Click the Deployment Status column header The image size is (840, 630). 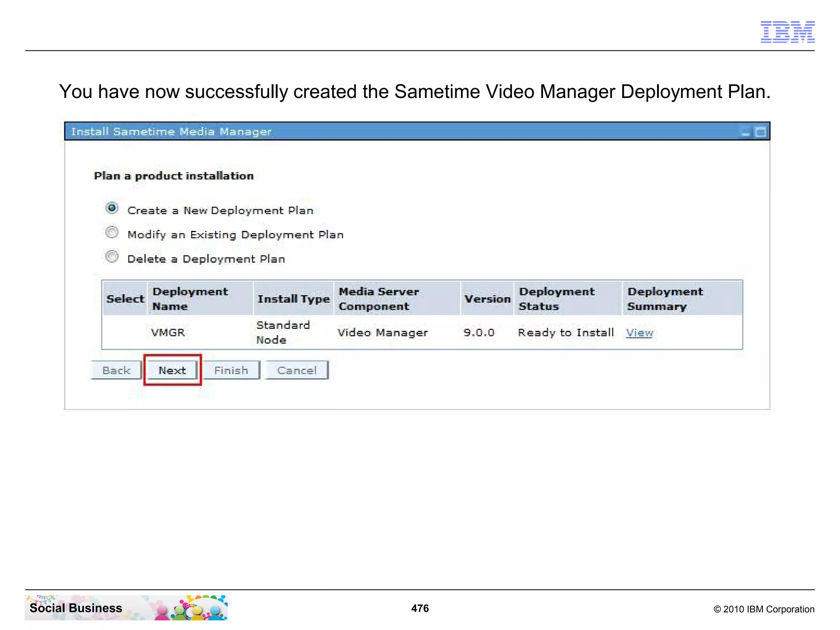click(x=568, y=299)
